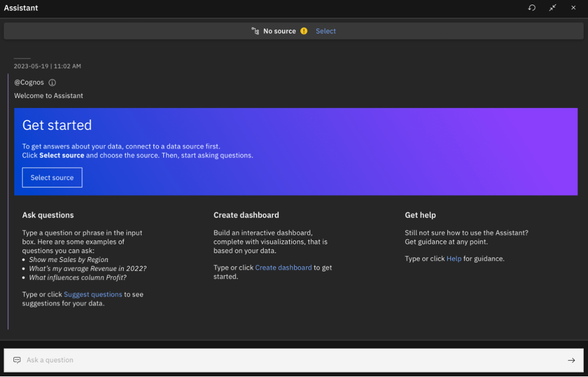This screenshot has height=377, width=588.
Task: Click the @Cognos sender name
Action: coord(29,82)
